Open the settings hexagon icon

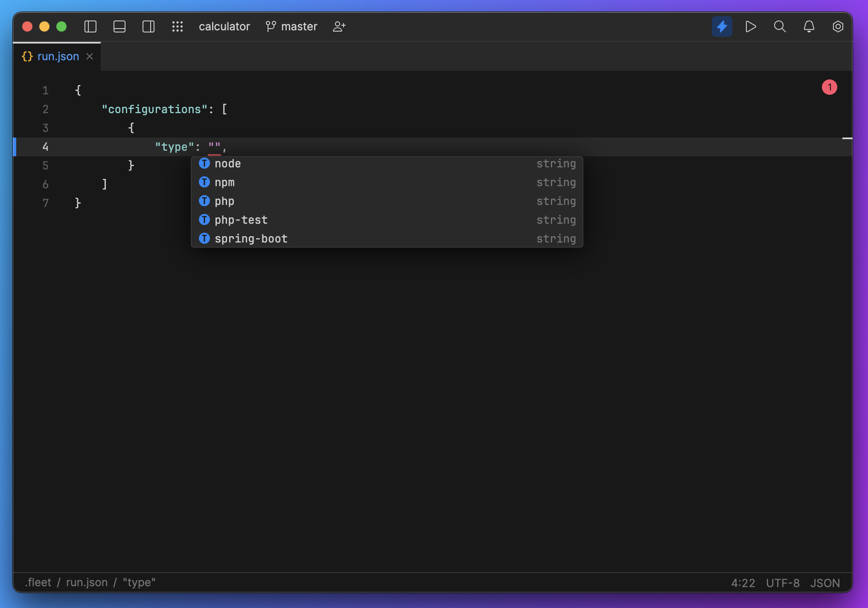838,26
